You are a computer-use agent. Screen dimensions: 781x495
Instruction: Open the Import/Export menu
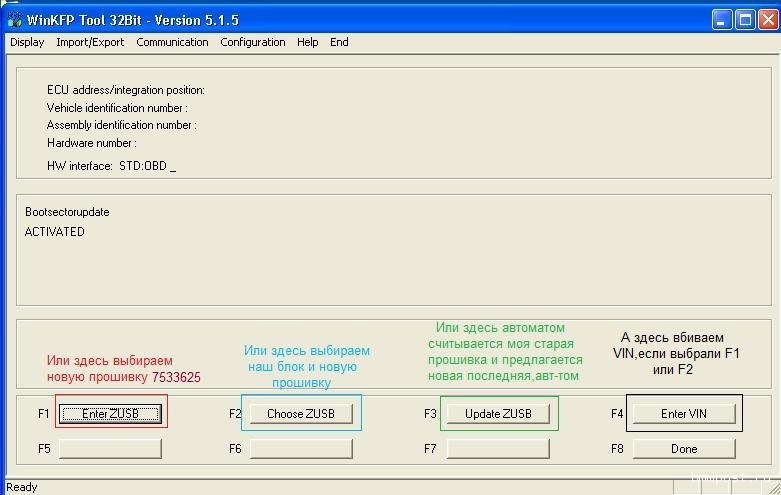click(x=90, y=42)
